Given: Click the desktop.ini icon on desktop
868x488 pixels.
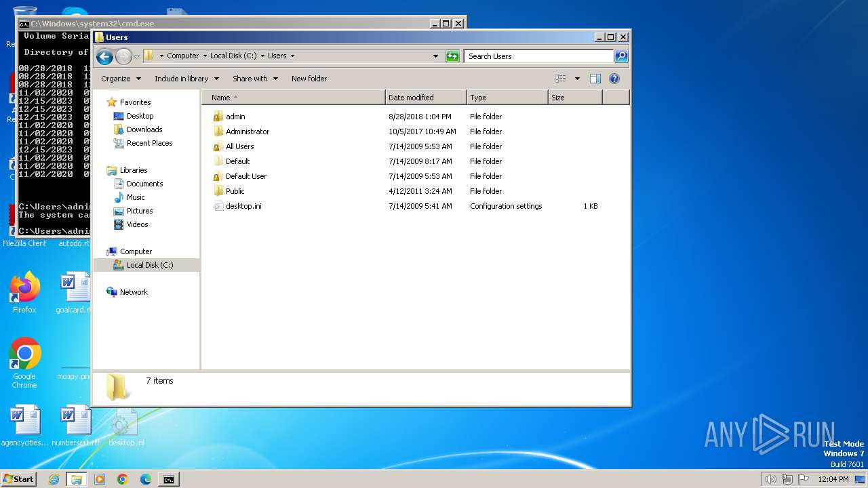Looking at the screenshot, I should (126, 427).
